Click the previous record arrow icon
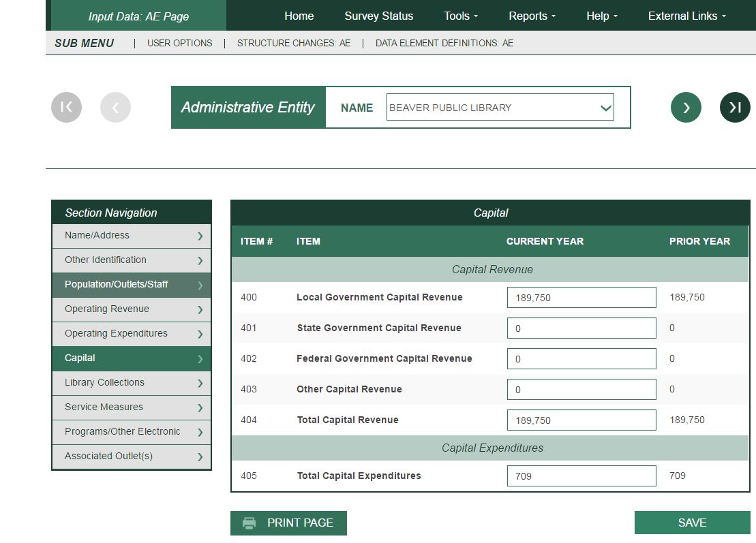The height and width of the screenshot is (543, 756). click(115, 107)
